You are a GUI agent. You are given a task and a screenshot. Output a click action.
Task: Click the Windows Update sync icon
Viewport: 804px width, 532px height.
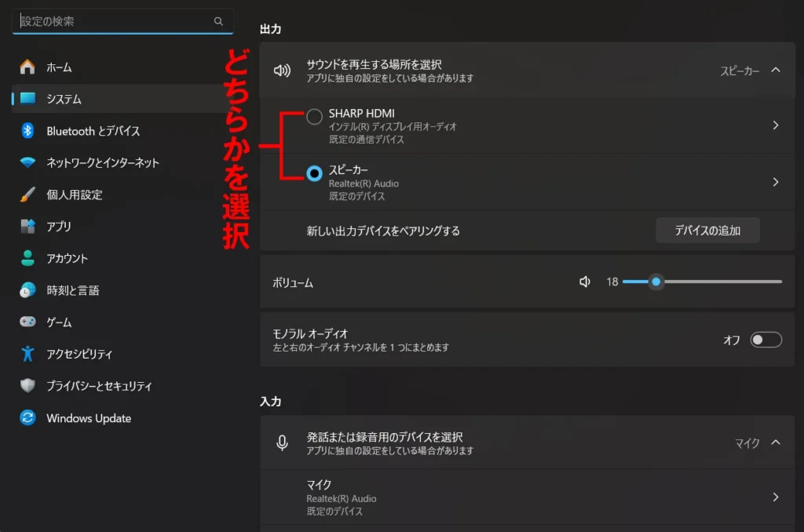point(27,418)
